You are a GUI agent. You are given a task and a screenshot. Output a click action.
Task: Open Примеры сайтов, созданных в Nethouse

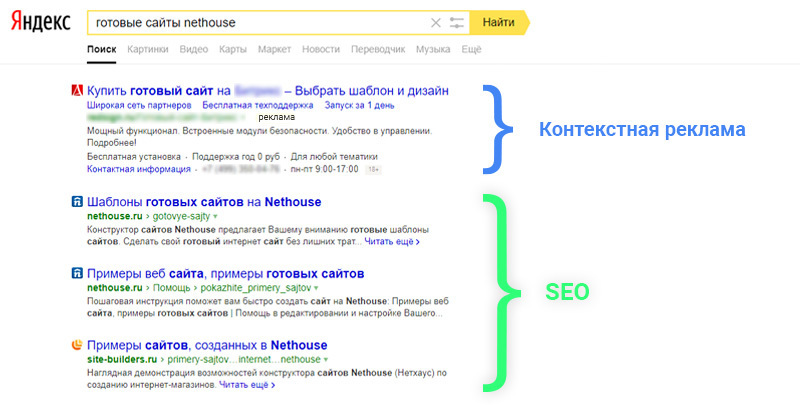(x=207, y=345)
